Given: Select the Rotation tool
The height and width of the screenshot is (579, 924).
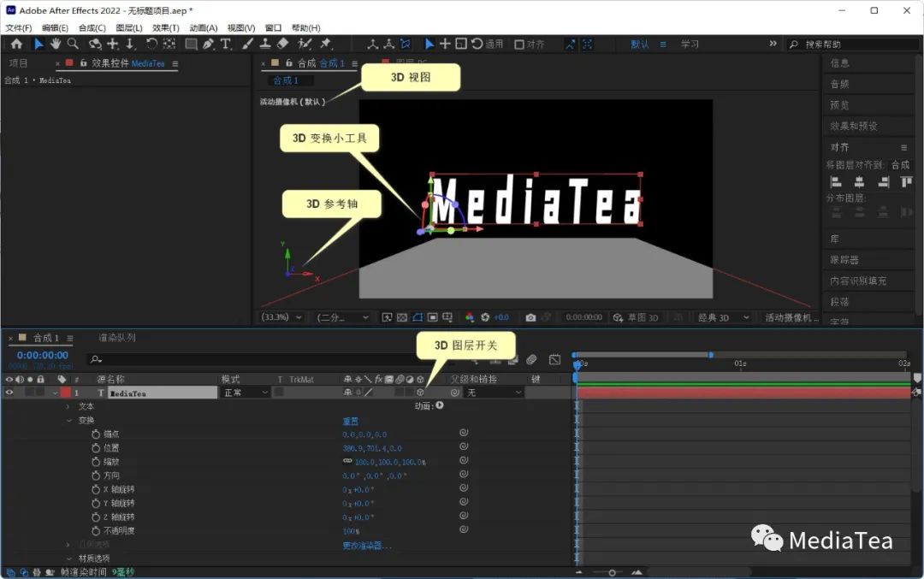Looking at the screenshot, I should click(x=151, y=44).
